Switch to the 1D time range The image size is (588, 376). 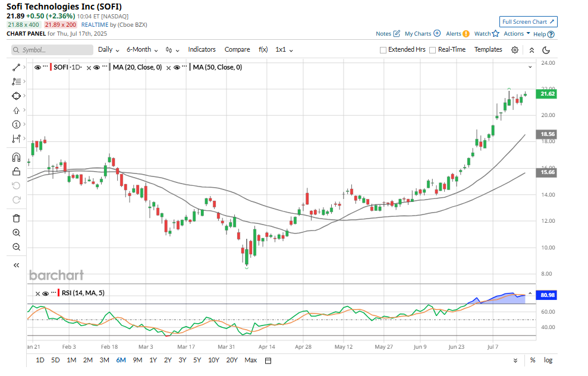click(40, 360)
